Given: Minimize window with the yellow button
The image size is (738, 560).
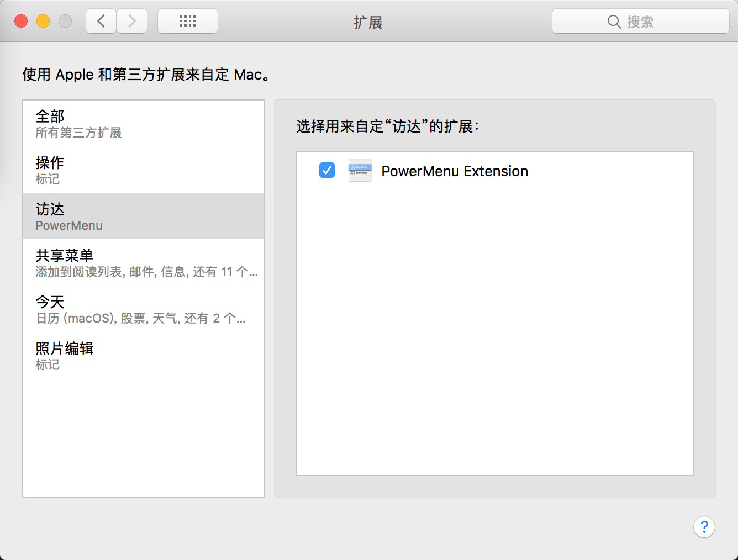Looking at the screenshot, I should (43, 22).
